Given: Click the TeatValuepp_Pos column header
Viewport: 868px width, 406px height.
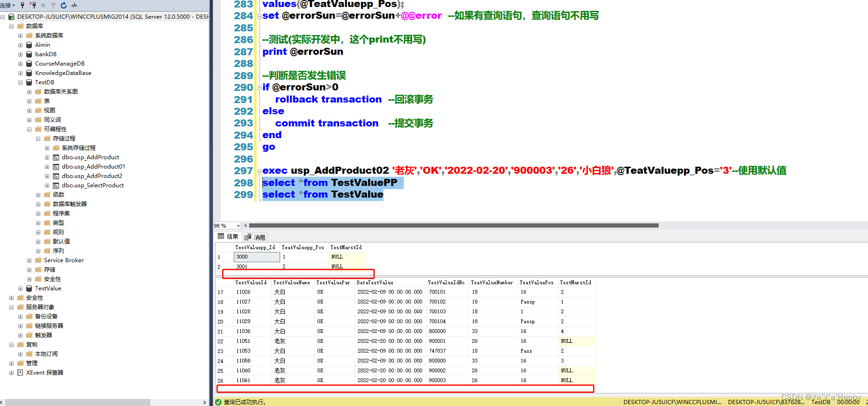Looking at the screenshot, I should pos(304,247).
